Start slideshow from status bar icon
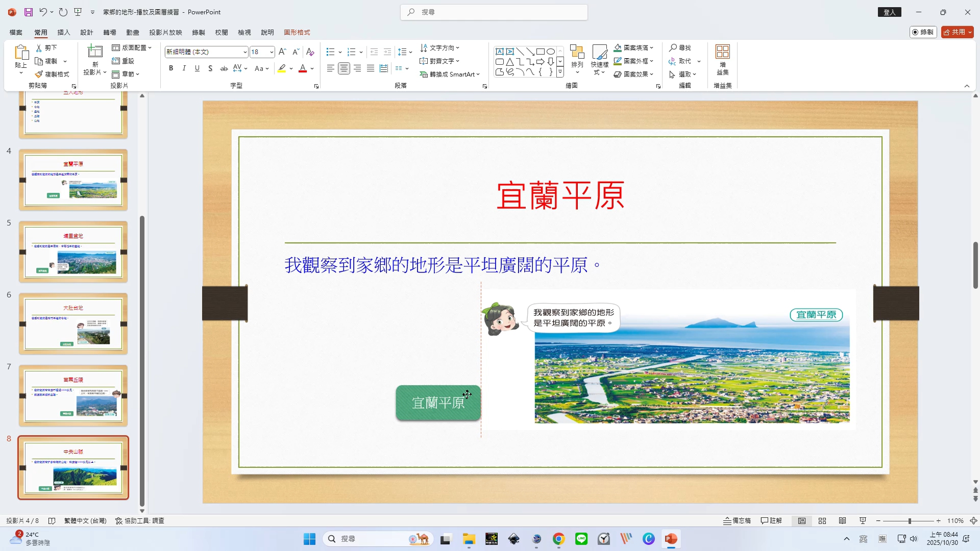The height and width of the screenshot is (551, 980). (x=863, y=521)
